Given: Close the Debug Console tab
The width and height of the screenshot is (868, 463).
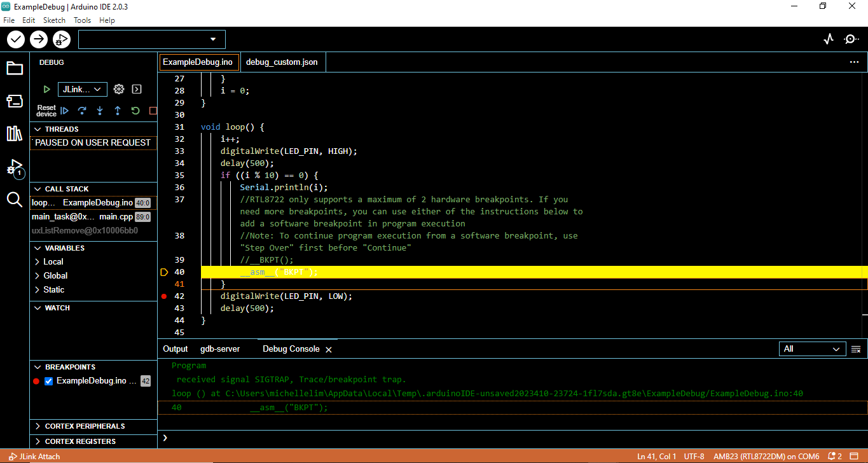Looking at the screenshot, I should click(x=329, y=350).
